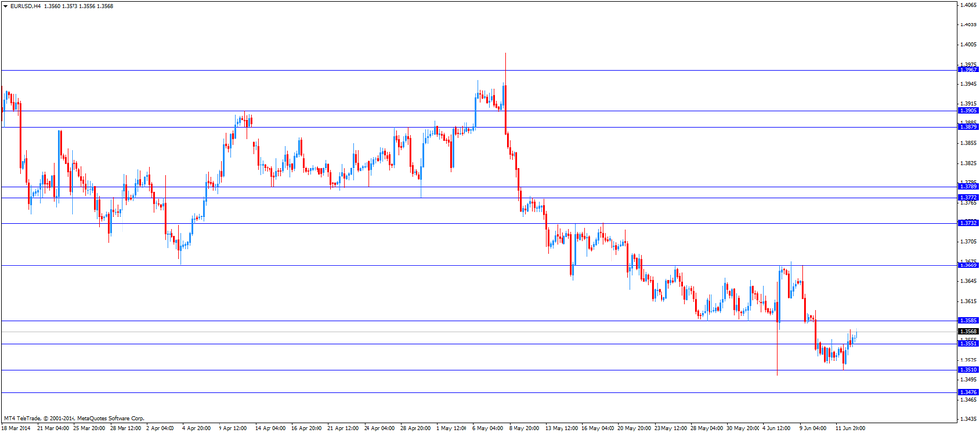Viewport: 980px width, 433px height.
Task: Click the 1.4065 price axis tick
Action: (x=969, y=6)
